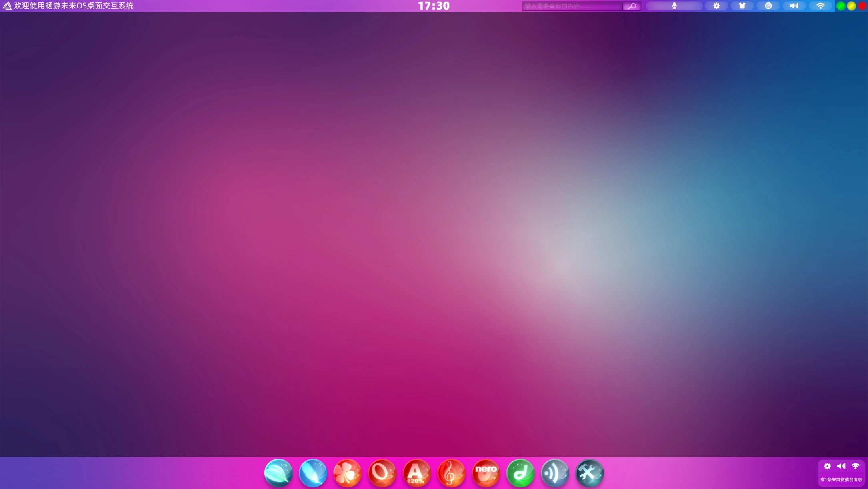Viewport: 868px width, 489px height.
Task: Click speaker icon in bottom-right tray
Action: click(841, 466)
